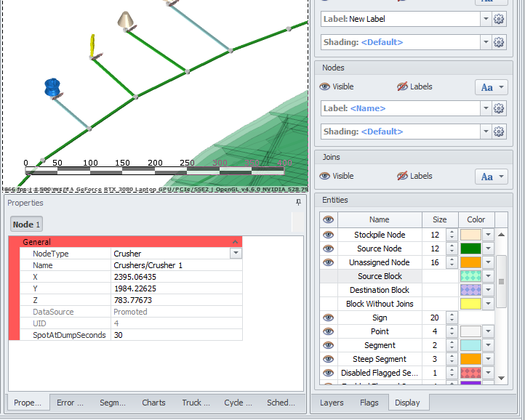Enable Labels for Joins
The width and height of the screenshot is (525, 420).
414,176
